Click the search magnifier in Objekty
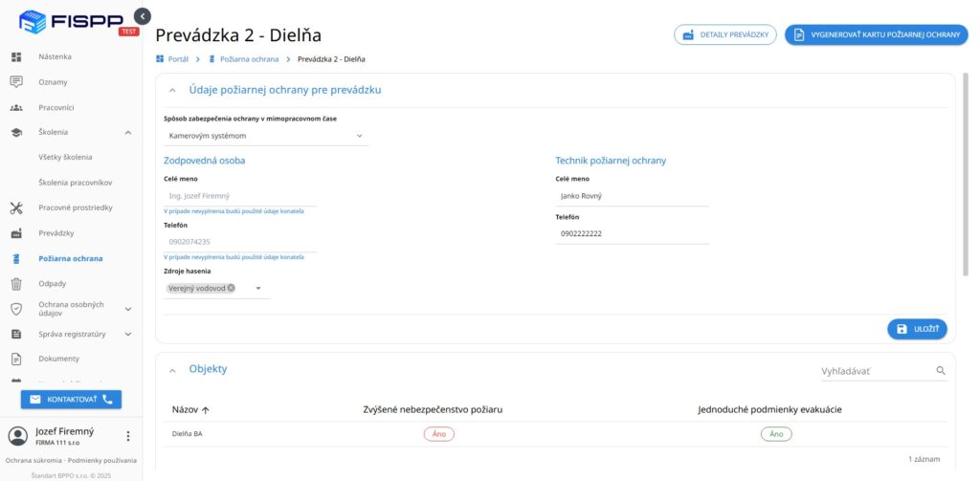Screen dimensions: 980x481 (x=941, y=370)
